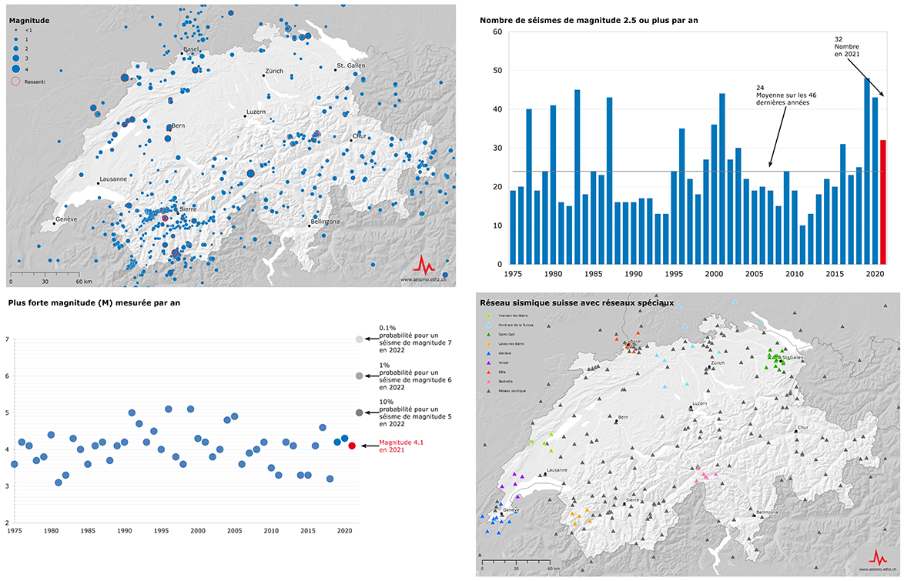Viewport: 924px width, 581px height.
Task: Click the '60 km' scale label on the earthquake map
Action: click(x=84, y=282)
